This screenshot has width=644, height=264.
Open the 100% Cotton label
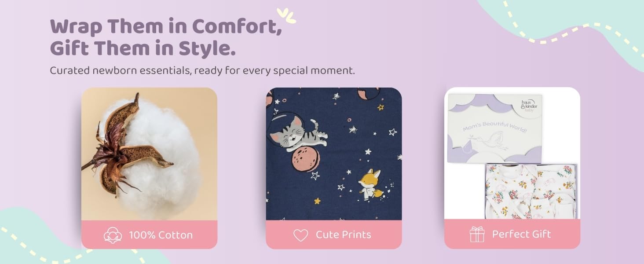tap(161, 235)
